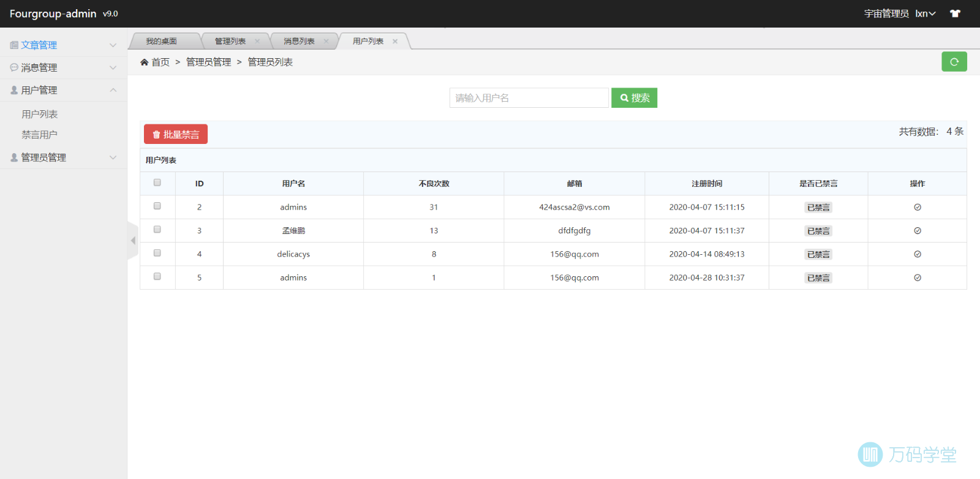The image size is (980, 479).
Task: Expand the 文章管理 menu chevron
Action: point(113,45)
